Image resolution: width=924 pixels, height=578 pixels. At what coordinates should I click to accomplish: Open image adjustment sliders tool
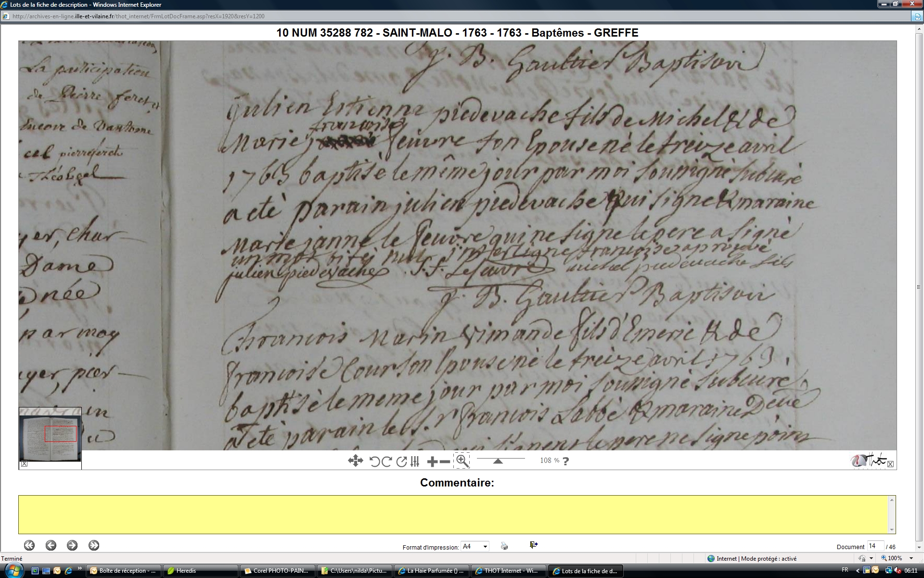[415, 461]
